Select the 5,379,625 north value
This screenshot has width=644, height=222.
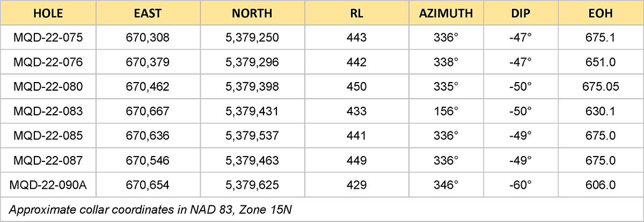coord(252,185)
